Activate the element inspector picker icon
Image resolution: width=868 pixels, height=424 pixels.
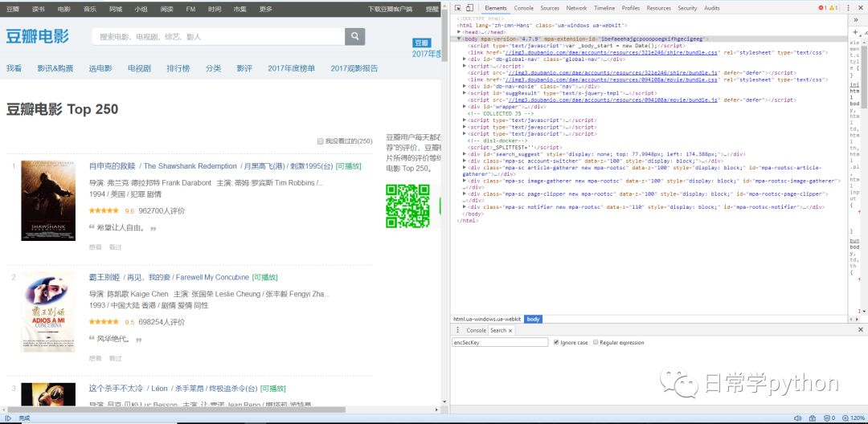click(458, 8)
